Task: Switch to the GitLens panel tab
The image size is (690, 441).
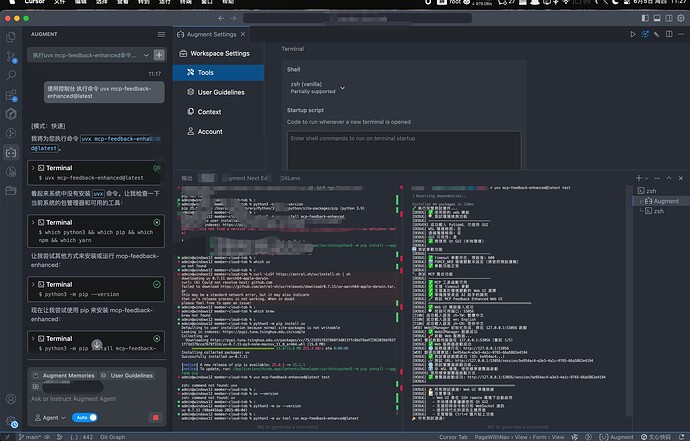Action: [290, 178]
